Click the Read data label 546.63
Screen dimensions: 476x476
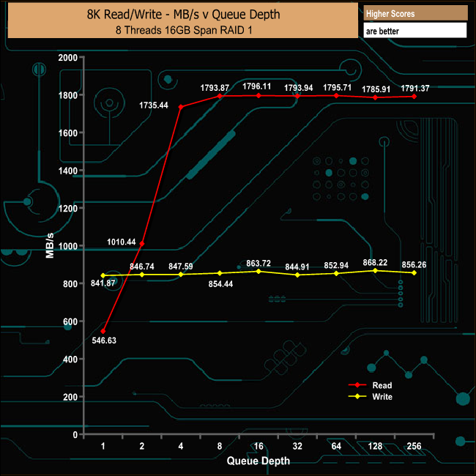click(104, 341)
